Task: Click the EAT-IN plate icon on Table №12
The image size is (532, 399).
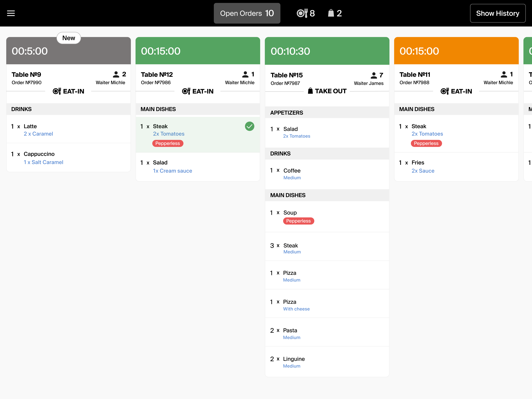Action: [x=186, y=91]
